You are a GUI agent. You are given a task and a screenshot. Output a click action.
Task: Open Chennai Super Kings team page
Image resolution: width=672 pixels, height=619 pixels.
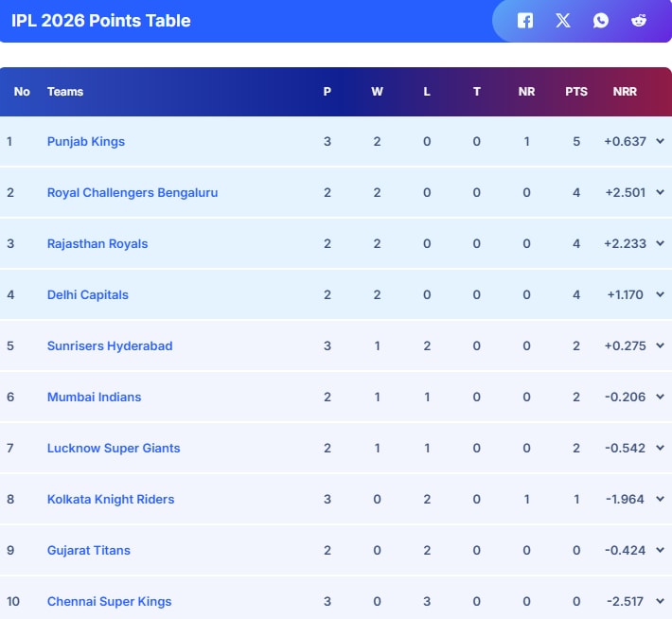(109, 601)
